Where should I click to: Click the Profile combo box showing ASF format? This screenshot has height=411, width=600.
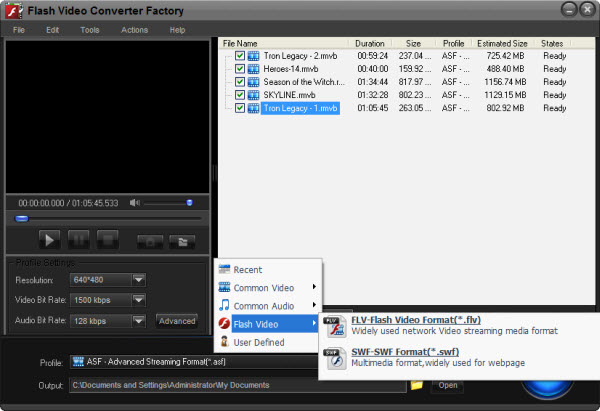[194, 362]
